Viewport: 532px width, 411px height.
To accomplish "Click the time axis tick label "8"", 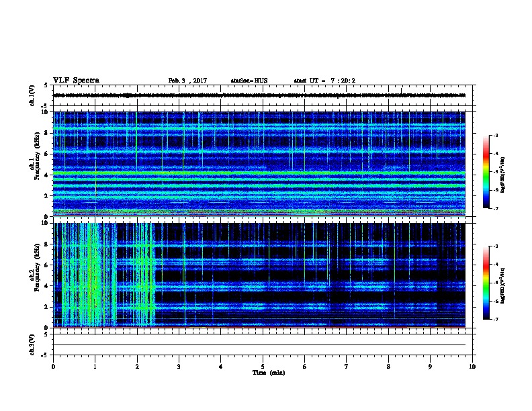I will (x=388, y=367).
